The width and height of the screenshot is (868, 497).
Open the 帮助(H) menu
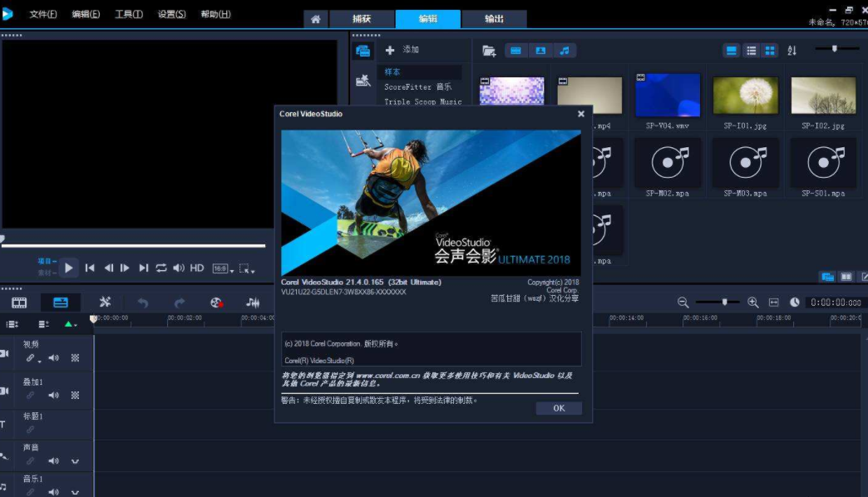[x=215, y=14]
